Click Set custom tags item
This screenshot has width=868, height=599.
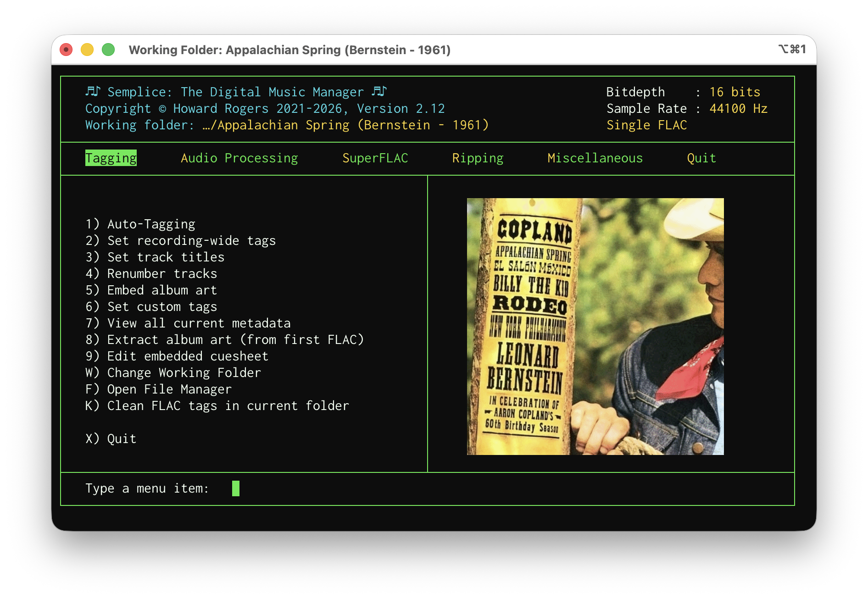coord(151,307)
